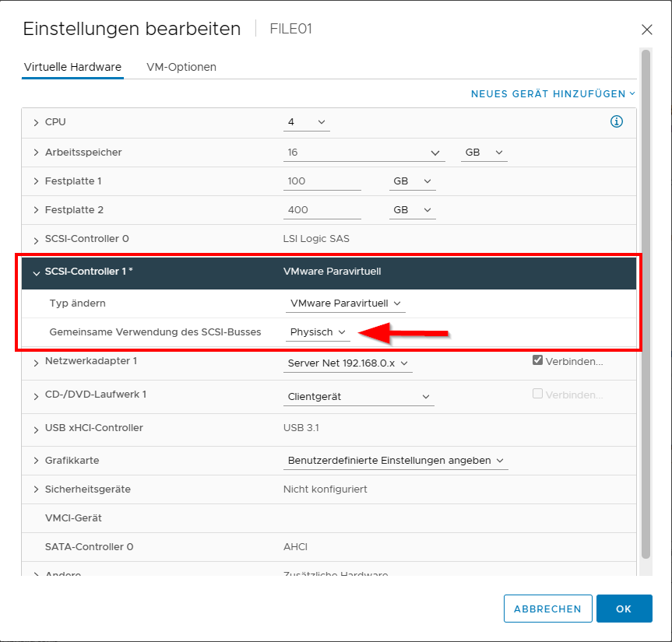Expand the CPU row chevron

coord(36,123)
